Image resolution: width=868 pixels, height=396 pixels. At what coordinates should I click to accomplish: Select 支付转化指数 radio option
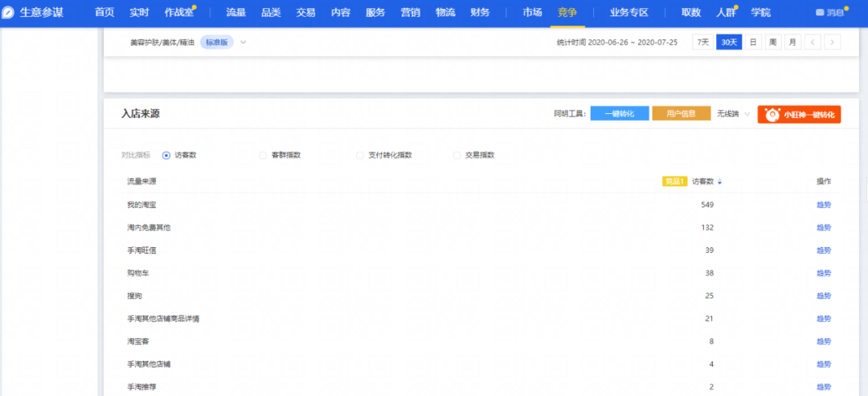point(360,155)
